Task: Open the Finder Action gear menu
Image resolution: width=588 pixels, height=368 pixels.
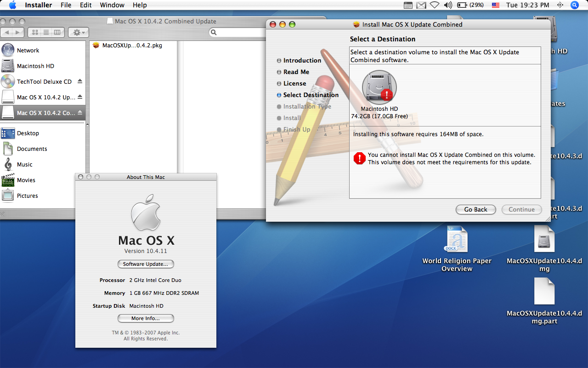Action: pyautogui.click(x=79, y=32)
